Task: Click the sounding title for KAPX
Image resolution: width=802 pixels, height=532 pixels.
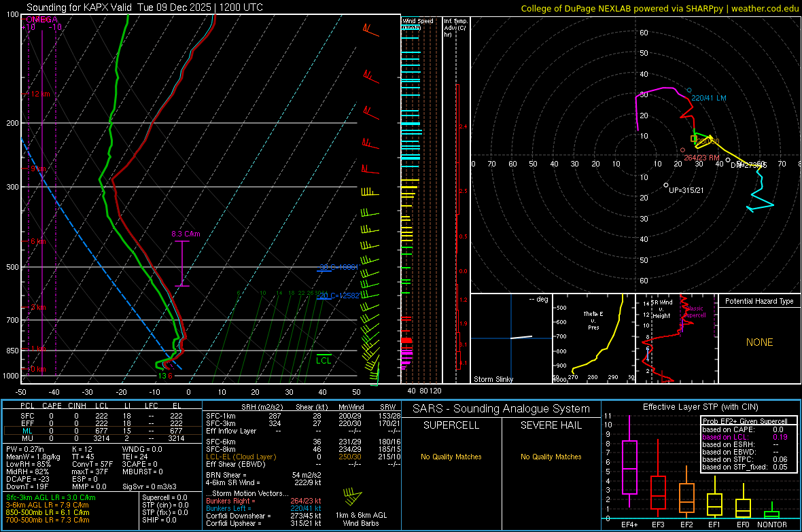Action: click(x=145, y=7)
